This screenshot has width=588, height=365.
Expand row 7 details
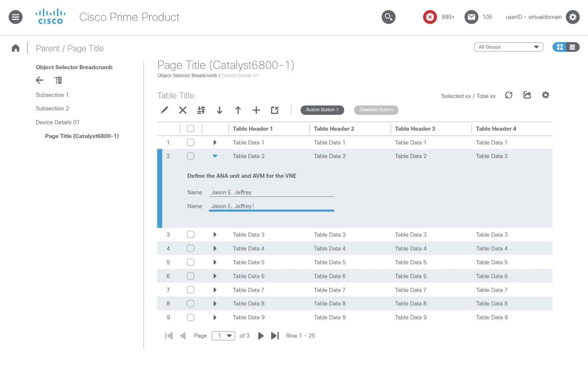215,290
